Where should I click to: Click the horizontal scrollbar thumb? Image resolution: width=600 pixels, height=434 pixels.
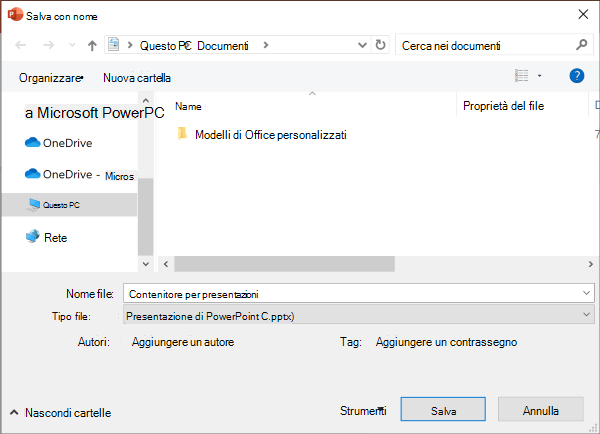click(284, 264)
